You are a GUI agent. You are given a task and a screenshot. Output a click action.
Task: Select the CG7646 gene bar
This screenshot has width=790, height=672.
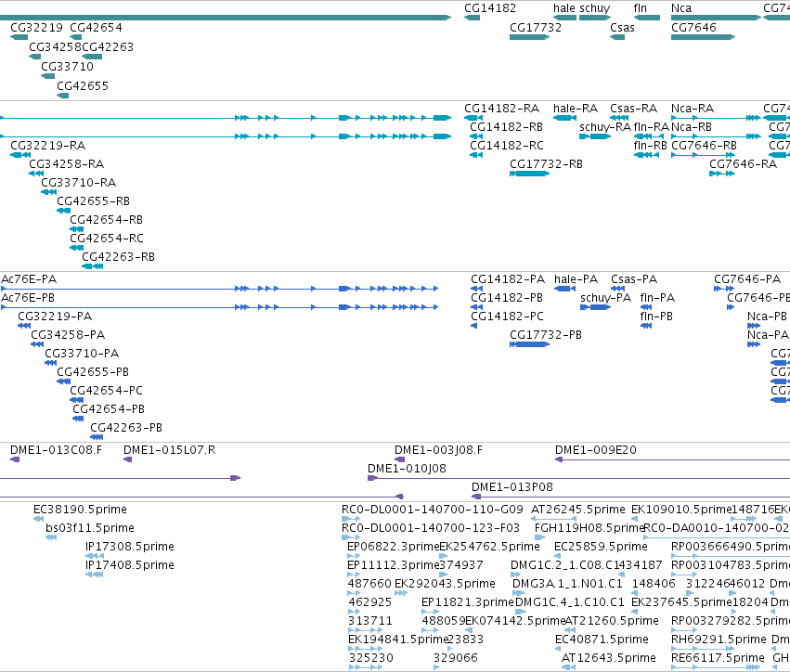[x=704, y=37]
